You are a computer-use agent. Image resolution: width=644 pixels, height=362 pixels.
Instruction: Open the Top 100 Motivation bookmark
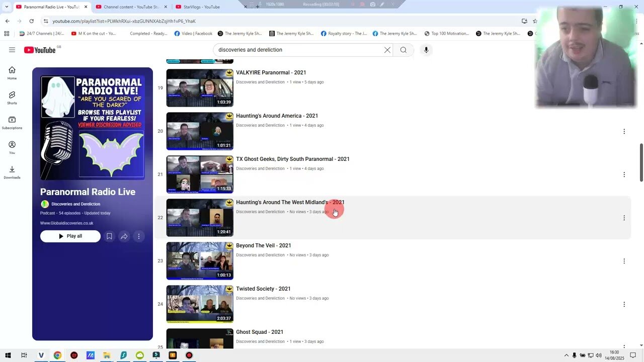pos(447,34)
